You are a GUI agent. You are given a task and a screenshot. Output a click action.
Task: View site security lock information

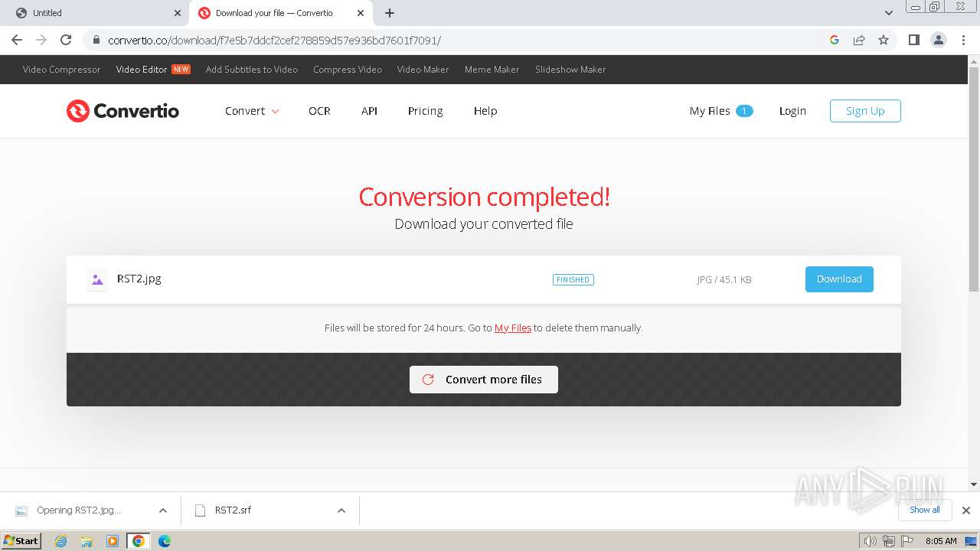tap(96, 40)
